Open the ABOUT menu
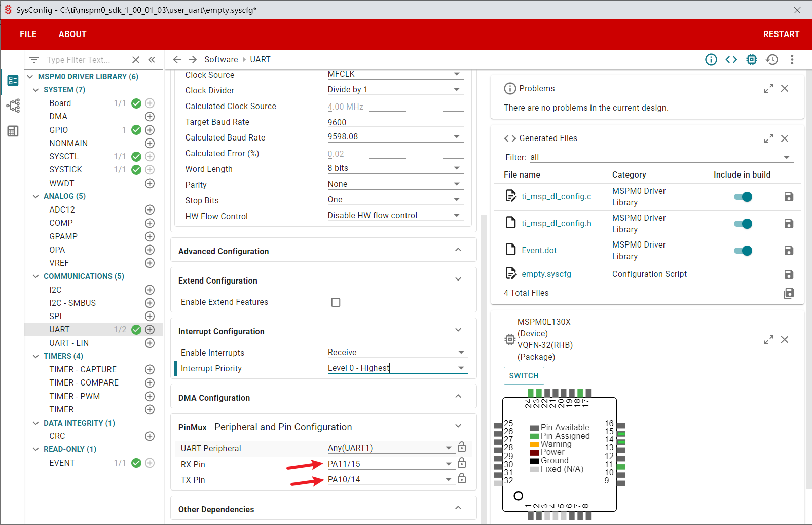The width and height of the screenshot is (812, 525). coord(72,34)
